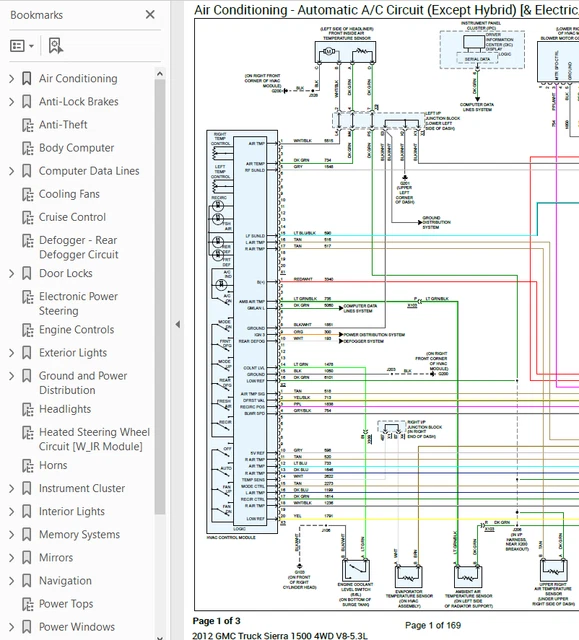Click the Air Conditioning diagram title text
The height and width of the screenshot is (640, 579).
[386, 10]
